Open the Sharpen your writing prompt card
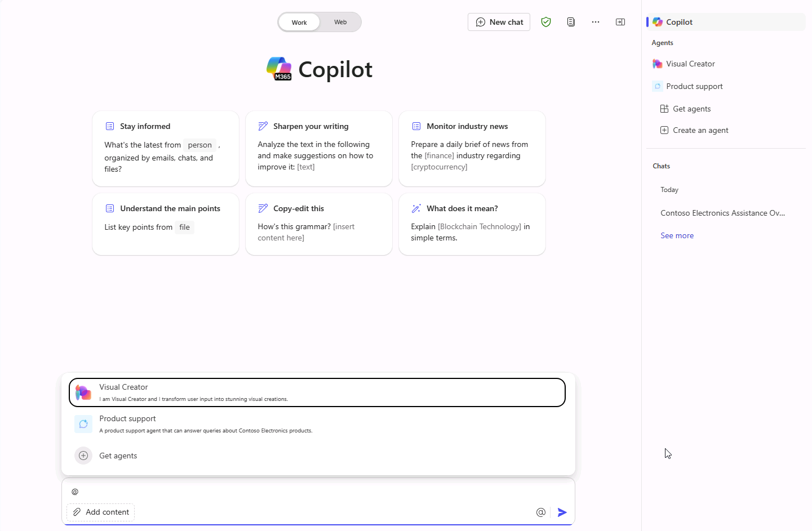Screen dimensions: 812x531 [319, 149]
